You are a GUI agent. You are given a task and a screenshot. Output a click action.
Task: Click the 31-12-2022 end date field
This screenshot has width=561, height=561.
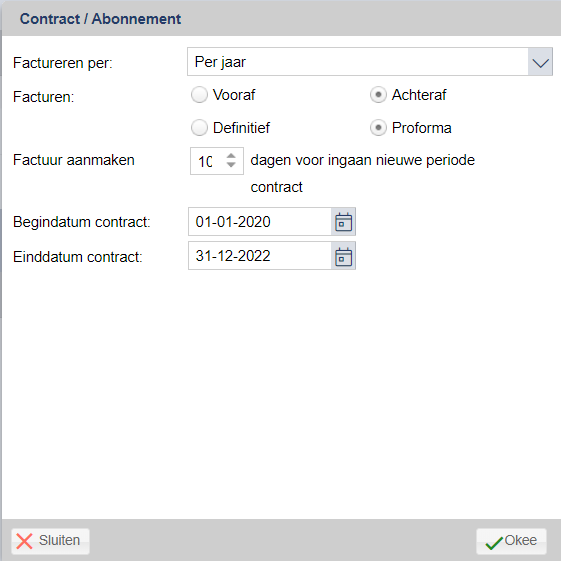click(260, 256)
